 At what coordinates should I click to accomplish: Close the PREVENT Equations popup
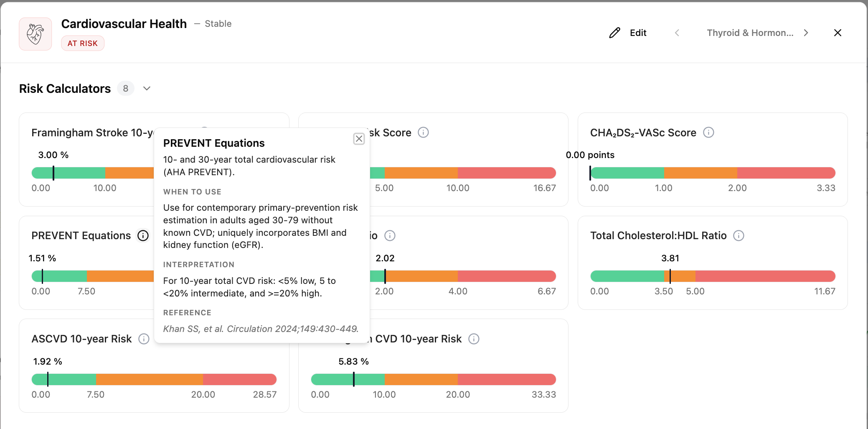point(359,139)
